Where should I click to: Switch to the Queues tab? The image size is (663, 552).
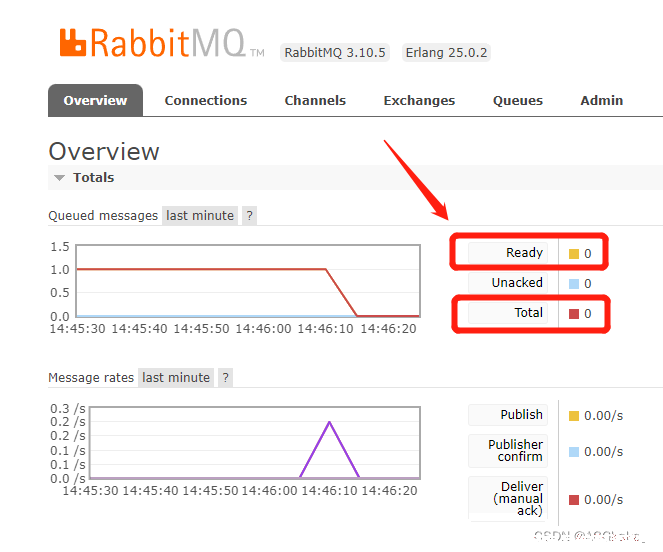tap(518, 100)
